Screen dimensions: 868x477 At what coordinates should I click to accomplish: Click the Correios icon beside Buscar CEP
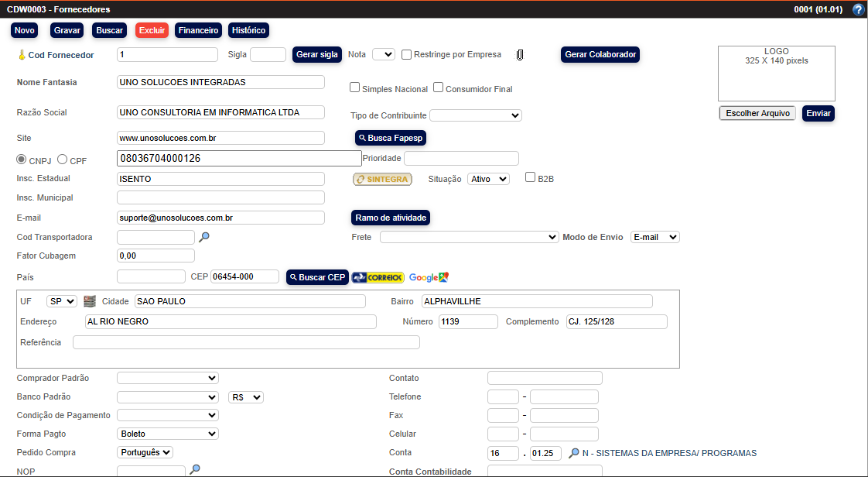point(379,277)
